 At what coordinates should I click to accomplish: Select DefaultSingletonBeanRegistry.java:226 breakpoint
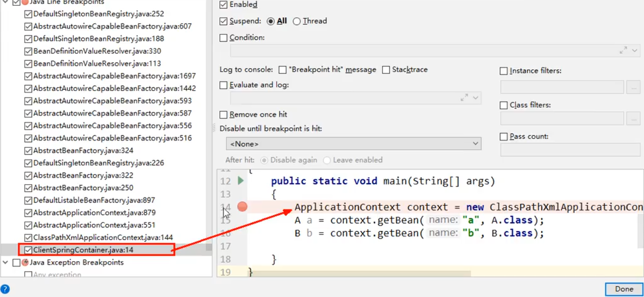(x=99, y=163)
